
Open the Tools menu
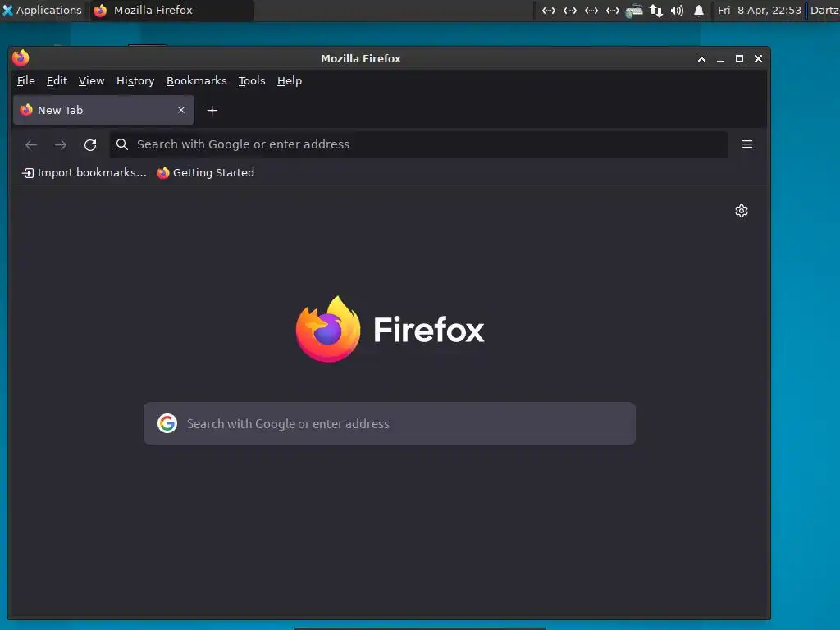(252, 81)
